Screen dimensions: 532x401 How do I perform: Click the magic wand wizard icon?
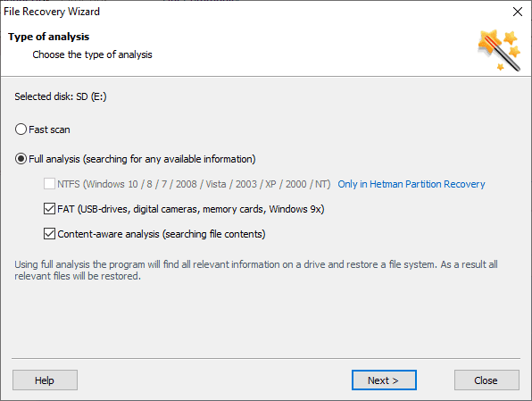coord(499,50)
